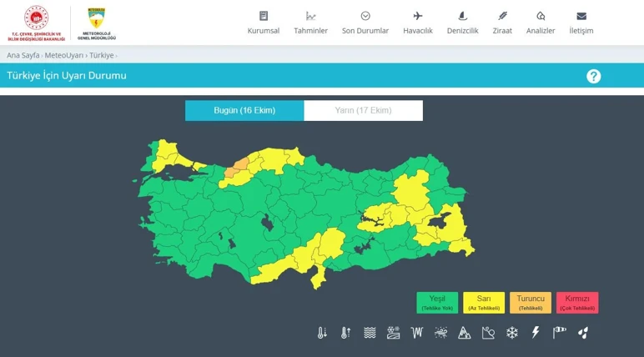Click the Ministry of Environment logo

[36, 23]
